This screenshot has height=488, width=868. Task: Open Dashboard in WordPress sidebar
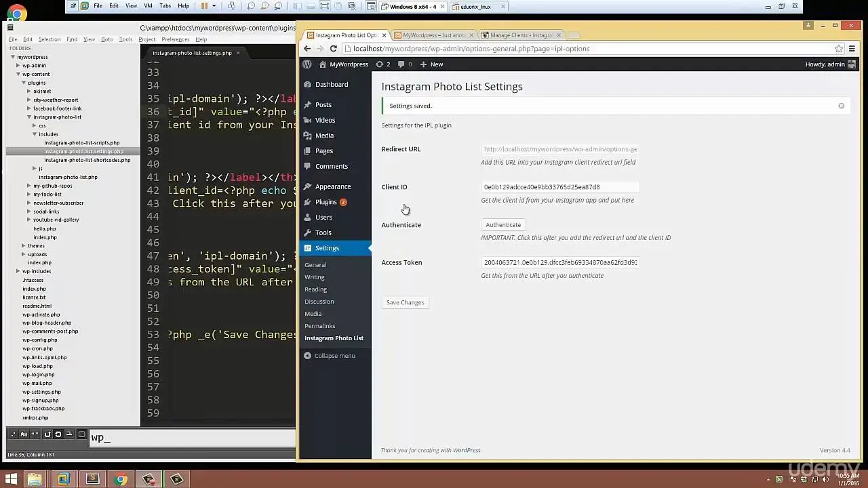point(332,84)
